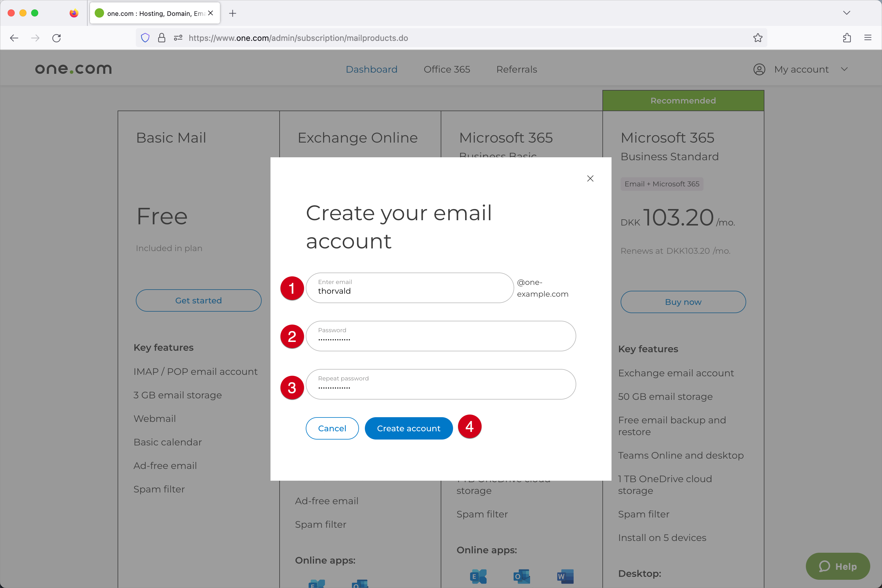Click the Get started button for Basic Mail
The image size is (882, 588).
198,300
